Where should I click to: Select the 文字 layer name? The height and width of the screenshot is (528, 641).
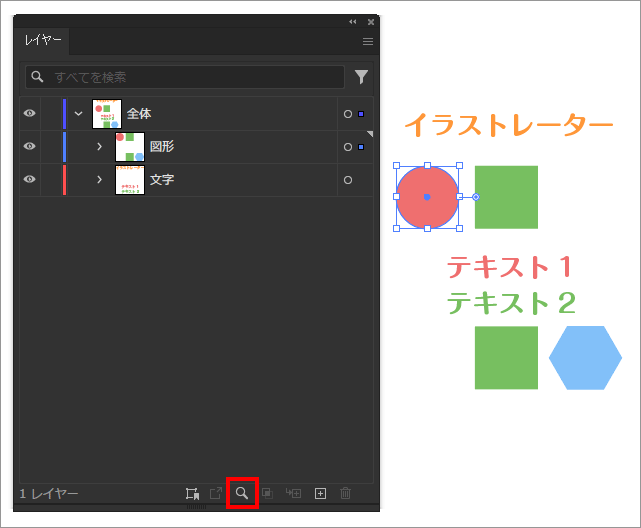162,179
